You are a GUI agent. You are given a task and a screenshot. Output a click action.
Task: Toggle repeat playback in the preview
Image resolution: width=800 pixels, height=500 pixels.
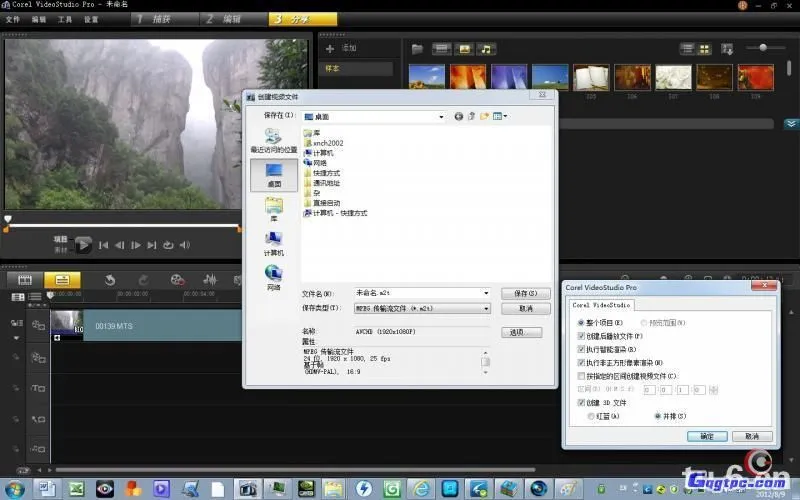click(168, 245)
